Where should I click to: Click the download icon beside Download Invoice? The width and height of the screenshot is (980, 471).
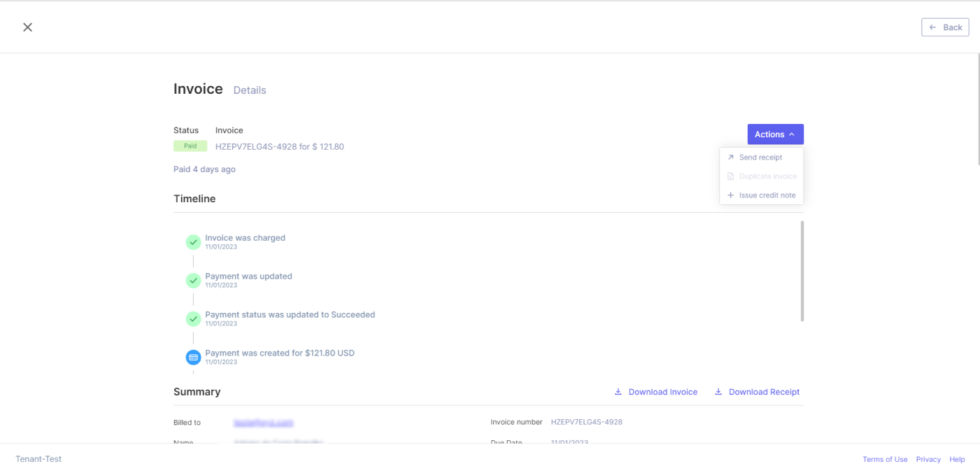tap(618, 392)
